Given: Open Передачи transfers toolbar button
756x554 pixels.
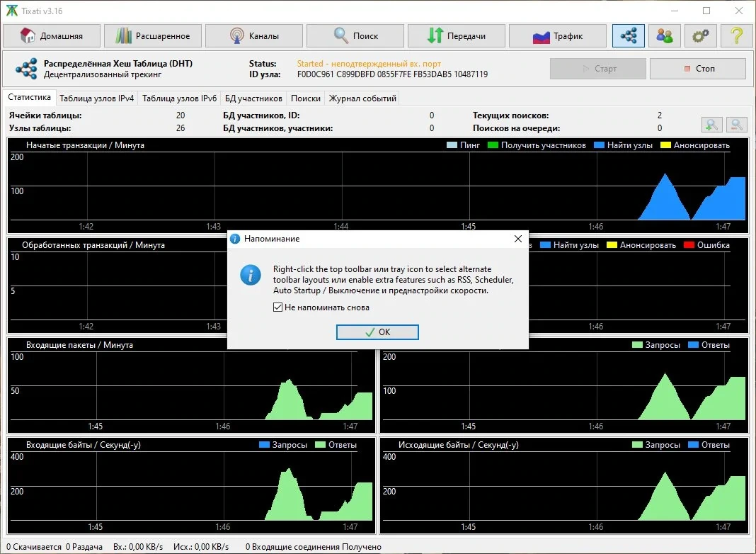Looking at the screenshot, I should (x=457, y=35).
